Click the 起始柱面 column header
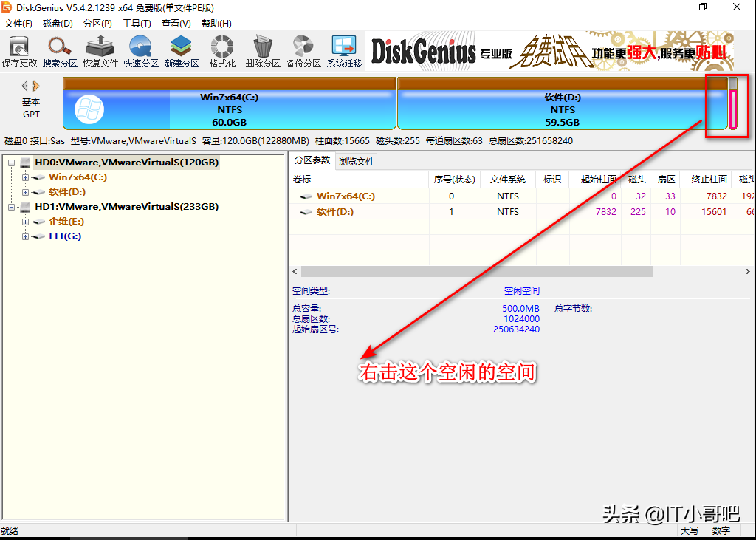The height and width of the screenshot is (540, 756). pyautogui.click(x=596, y=180)
